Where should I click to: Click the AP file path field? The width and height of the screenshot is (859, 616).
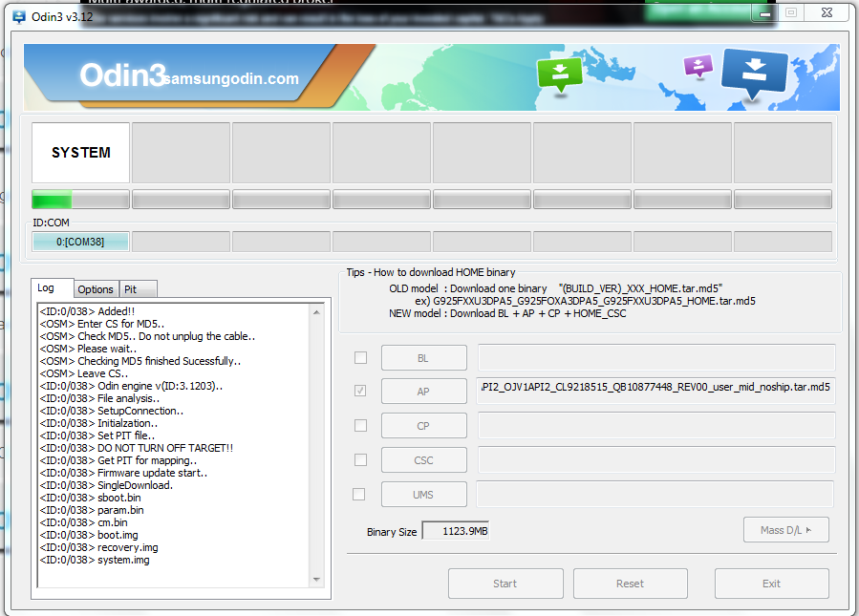656,391
